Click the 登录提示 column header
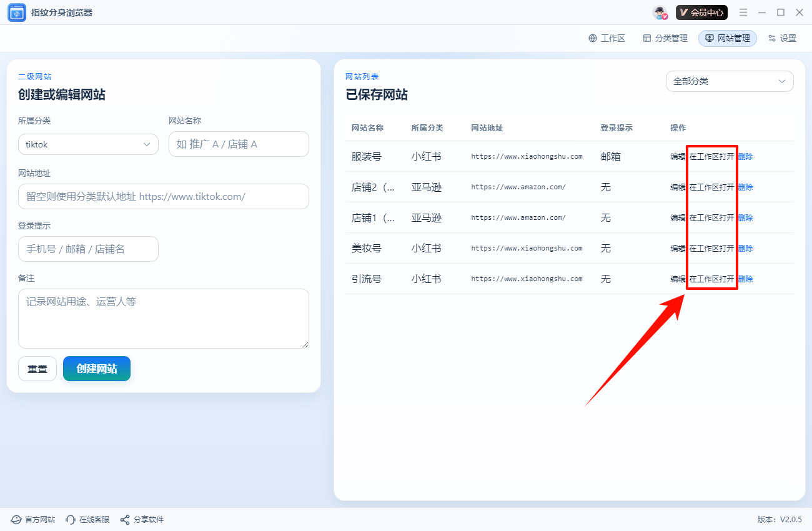The height and width of the screenshot is (531, 812). click(x=616, y=127)
